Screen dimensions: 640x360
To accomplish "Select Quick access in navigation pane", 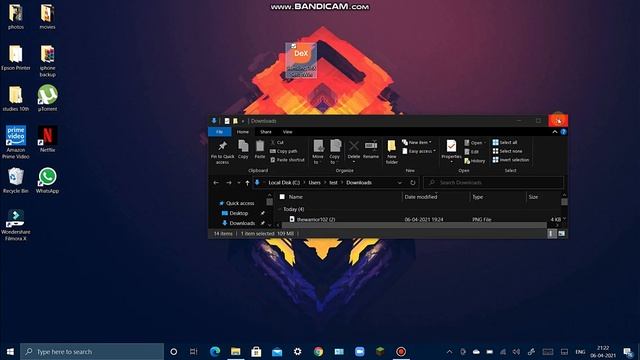I will click(240, 203).
